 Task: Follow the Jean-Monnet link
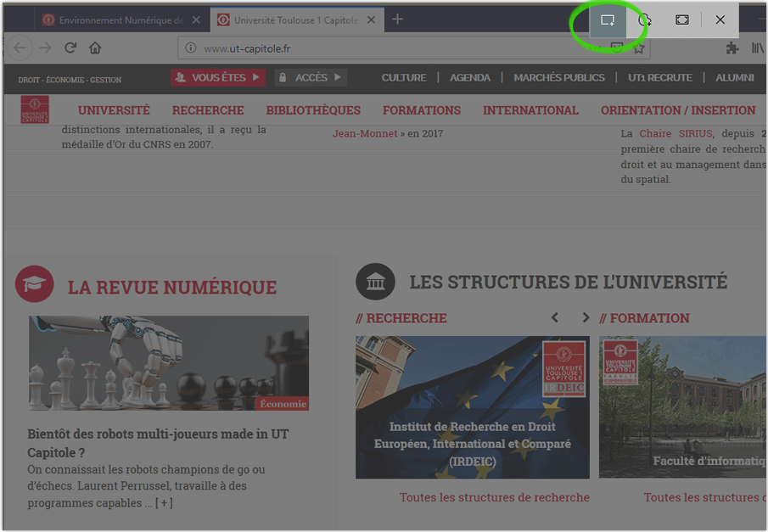365,133
